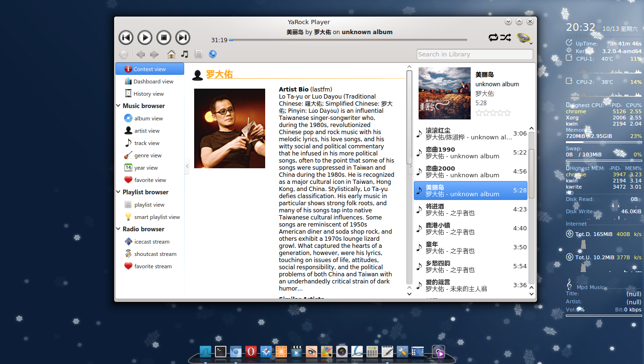The image size is (644, 364).
Task: Select track 鹿港小镇 in the playlist
Action: tap(471, 228)
